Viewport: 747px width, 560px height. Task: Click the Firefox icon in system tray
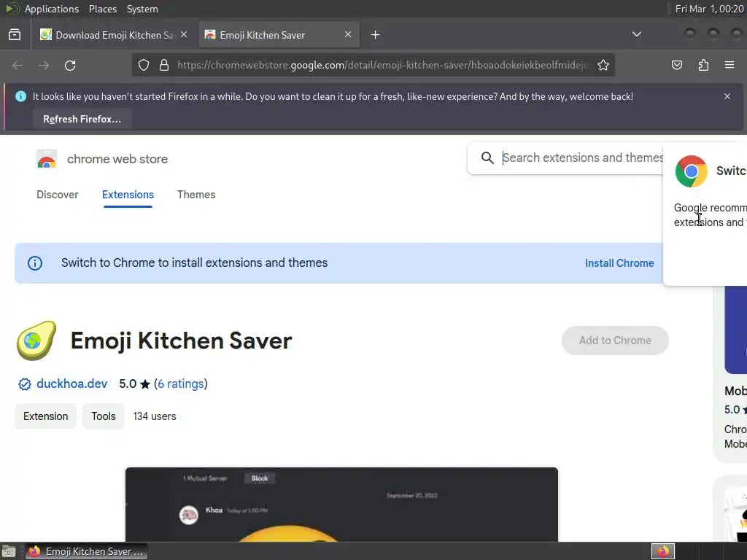tap(662, 551)
